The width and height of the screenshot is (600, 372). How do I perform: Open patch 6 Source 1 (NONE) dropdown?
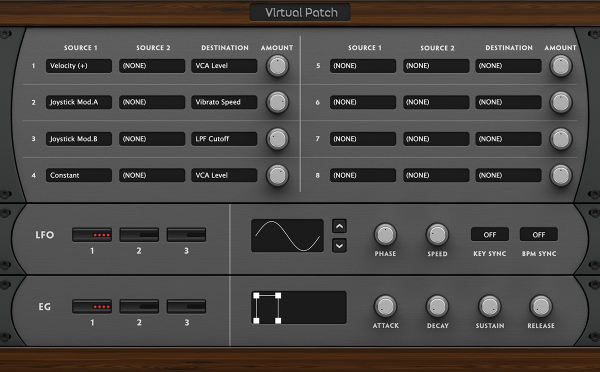point(363,102)
